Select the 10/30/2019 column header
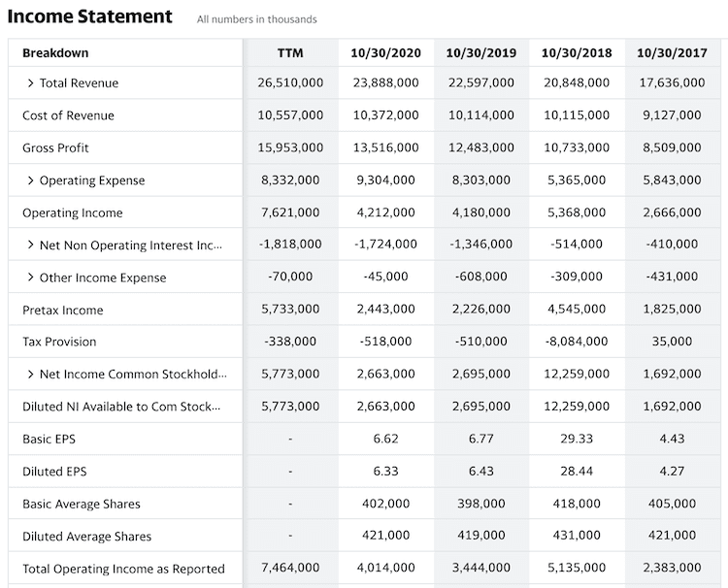 [481, 53]
